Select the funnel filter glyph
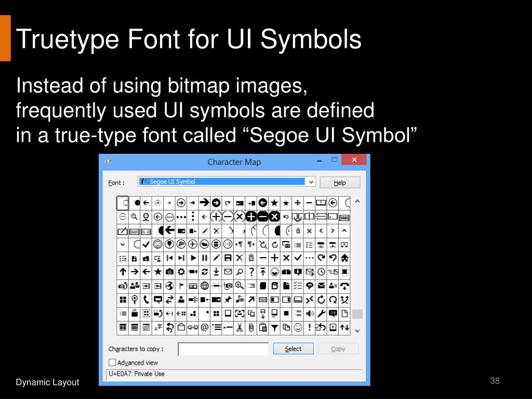Image resolution: width=532 pixels, height=399 pixels. pyautogui.click(x=274, y=327)
